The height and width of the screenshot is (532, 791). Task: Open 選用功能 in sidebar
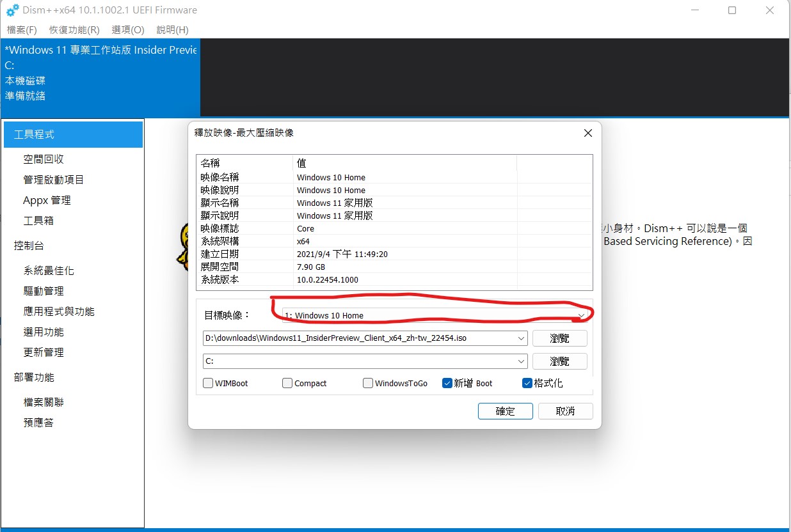pos(44,332)
